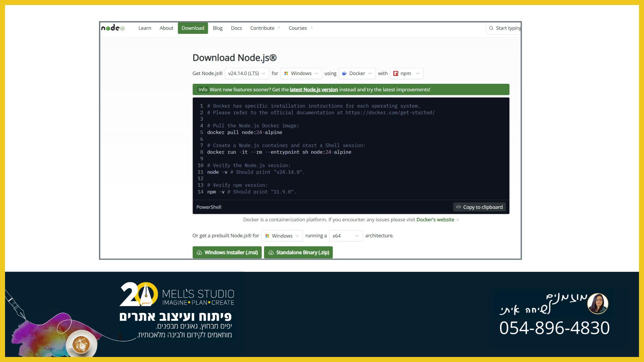Open the prebuilt Windows platform dropdown
The image size is (644, 362).
coord(282,236)
